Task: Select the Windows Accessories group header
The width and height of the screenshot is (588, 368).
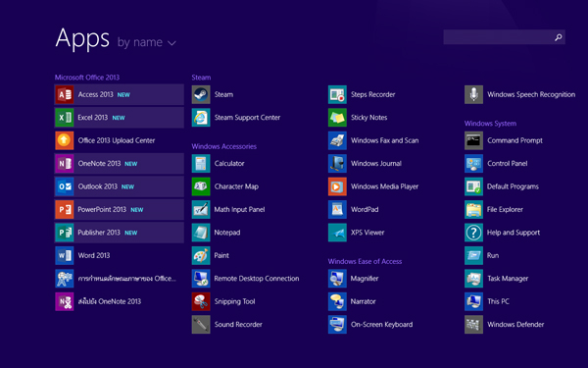Action: (x=223, y=146)
